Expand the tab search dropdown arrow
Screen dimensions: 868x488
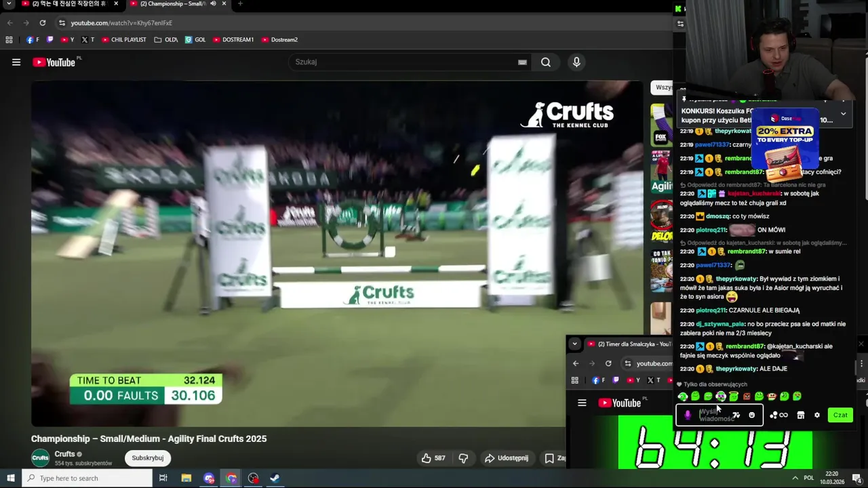9,3
